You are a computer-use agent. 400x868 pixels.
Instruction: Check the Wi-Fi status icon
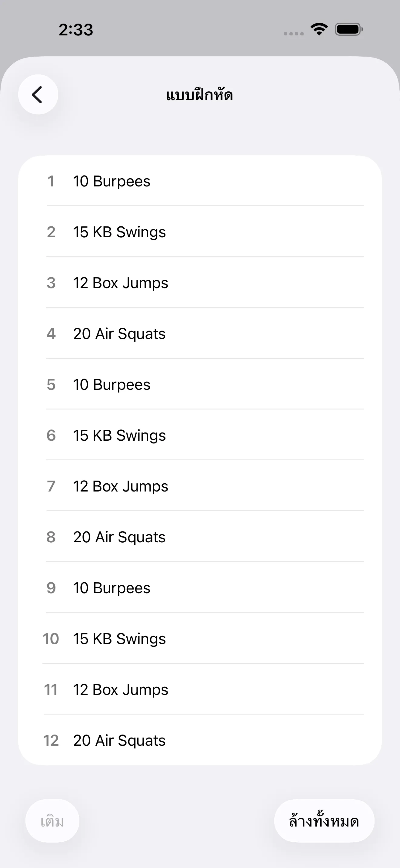pos(319,29)
